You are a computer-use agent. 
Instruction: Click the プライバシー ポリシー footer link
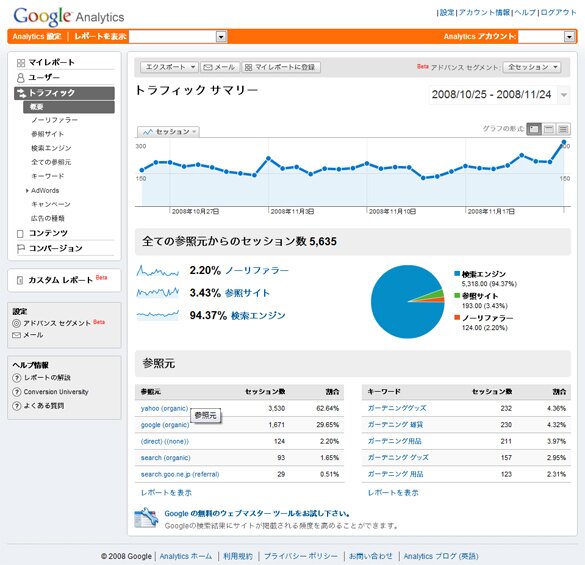pos(301,556)
